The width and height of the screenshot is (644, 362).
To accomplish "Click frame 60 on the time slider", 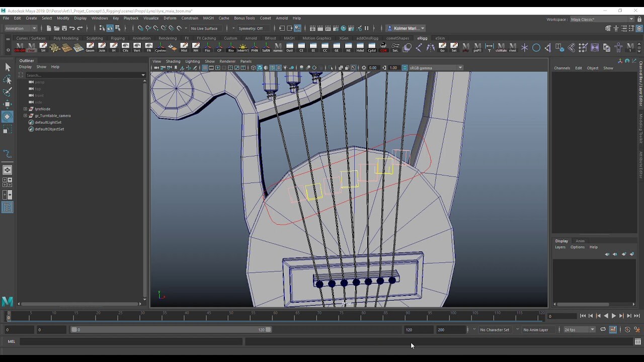I will point(275,317).
